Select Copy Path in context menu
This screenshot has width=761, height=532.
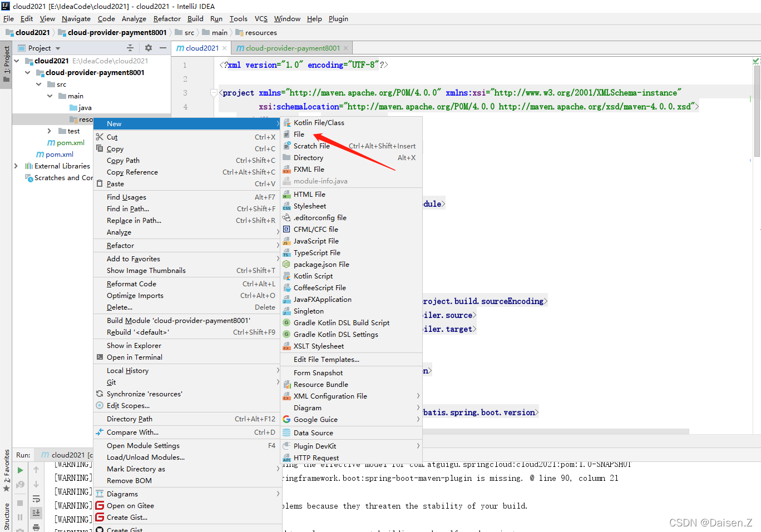tap(187, 161)
